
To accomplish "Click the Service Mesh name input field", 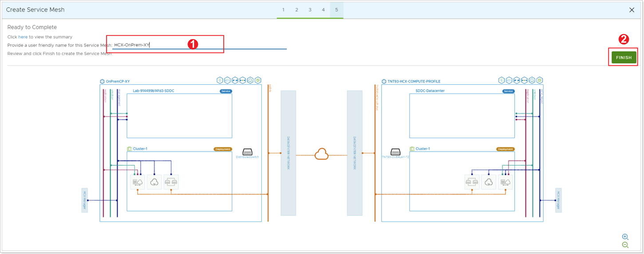I will coord(200,45).
